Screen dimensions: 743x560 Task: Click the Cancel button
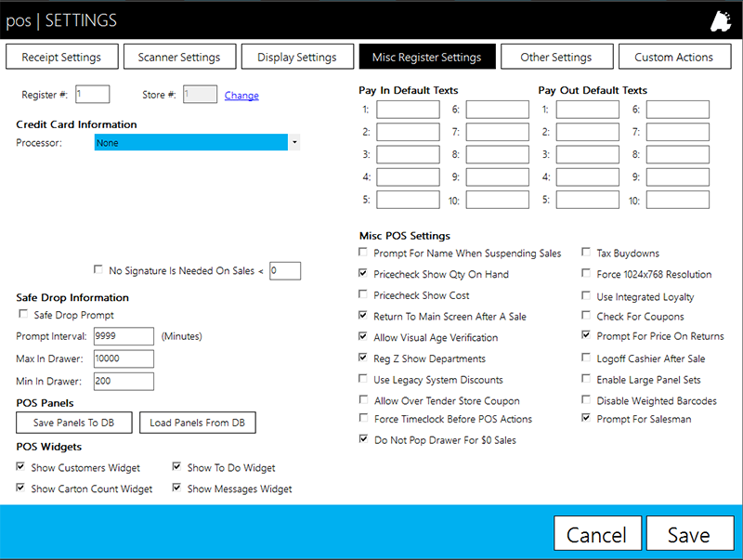click(x=597, y=533)
